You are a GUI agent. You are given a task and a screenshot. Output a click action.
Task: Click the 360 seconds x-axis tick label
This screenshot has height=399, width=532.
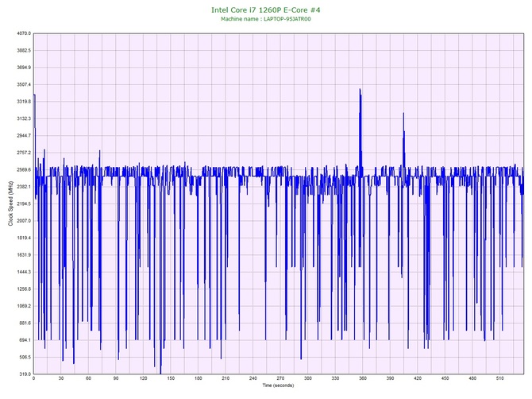tap(363, 378)
